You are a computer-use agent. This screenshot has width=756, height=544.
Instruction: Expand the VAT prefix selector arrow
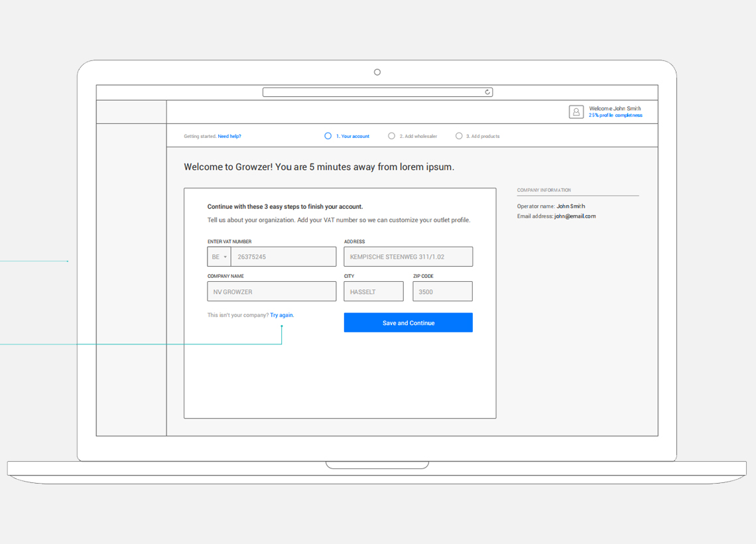pos(225,257)
